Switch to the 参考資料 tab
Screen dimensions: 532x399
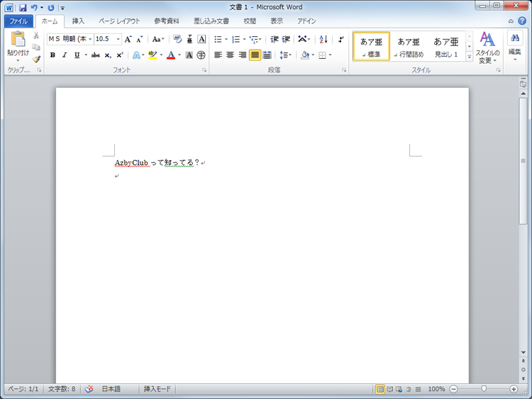tap(167, 21)
